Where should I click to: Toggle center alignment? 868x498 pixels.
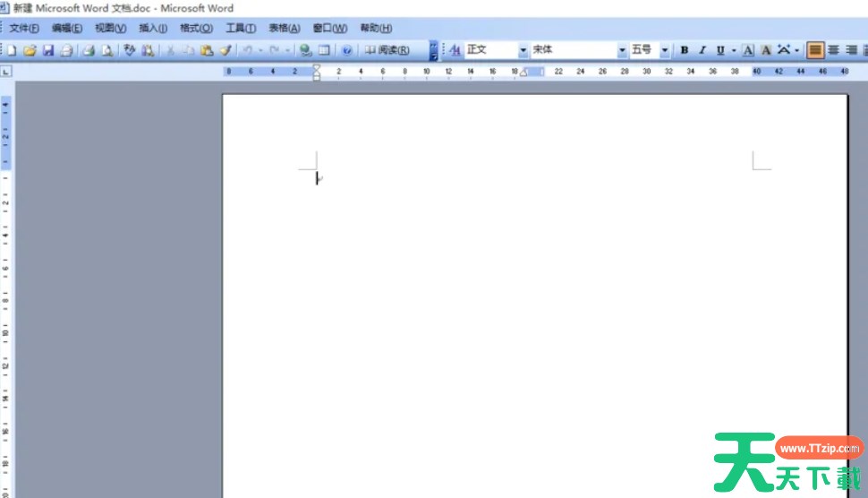coord(833,50)
